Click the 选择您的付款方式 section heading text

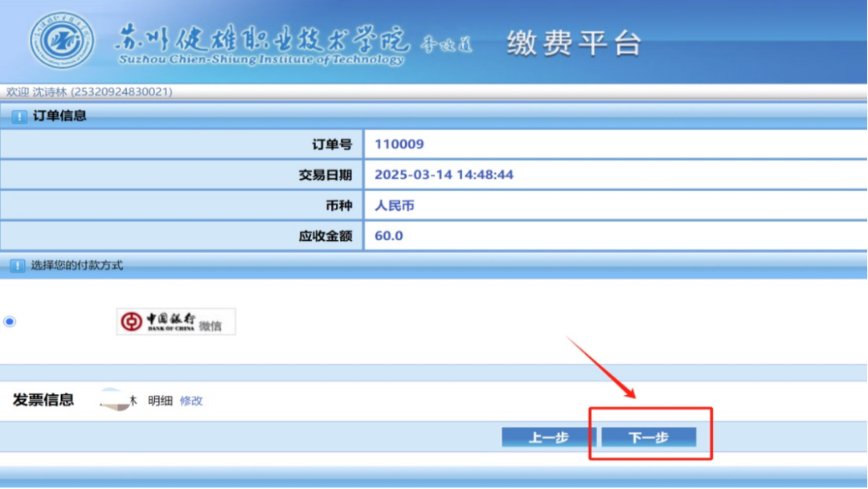pos(77,265)
